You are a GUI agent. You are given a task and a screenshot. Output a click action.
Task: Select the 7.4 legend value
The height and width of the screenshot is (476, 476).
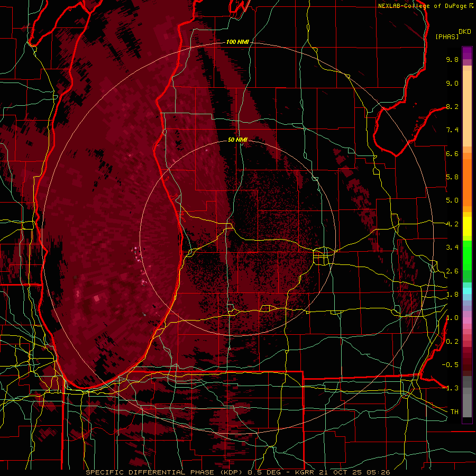click(x=452, y=130)
